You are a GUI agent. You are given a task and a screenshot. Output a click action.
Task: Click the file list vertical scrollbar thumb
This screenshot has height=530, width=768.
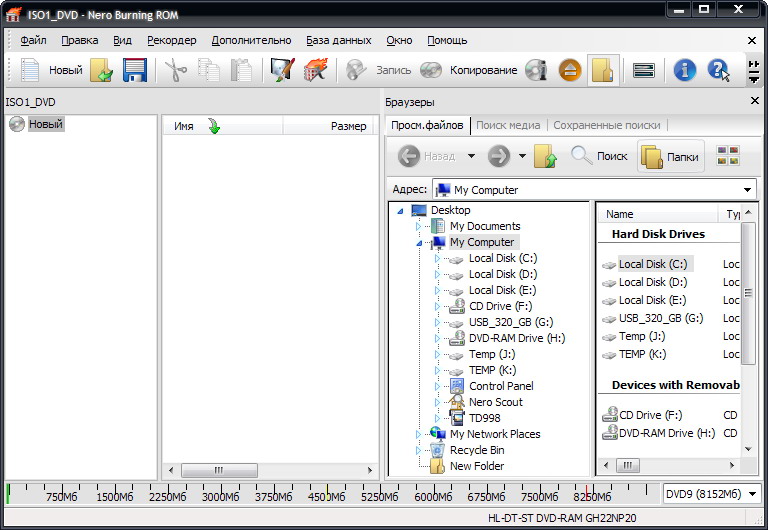(x=748, y=293)
